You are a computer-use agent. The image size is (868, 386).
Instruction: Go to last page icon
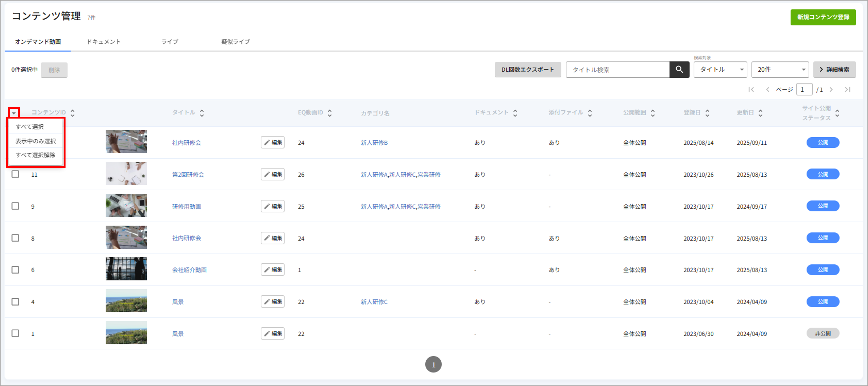point(847,90)
